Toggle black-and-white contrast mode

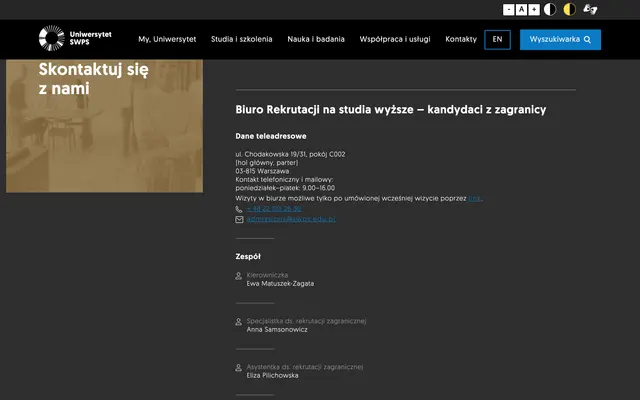pyautogui.click(x=550, y=9)
